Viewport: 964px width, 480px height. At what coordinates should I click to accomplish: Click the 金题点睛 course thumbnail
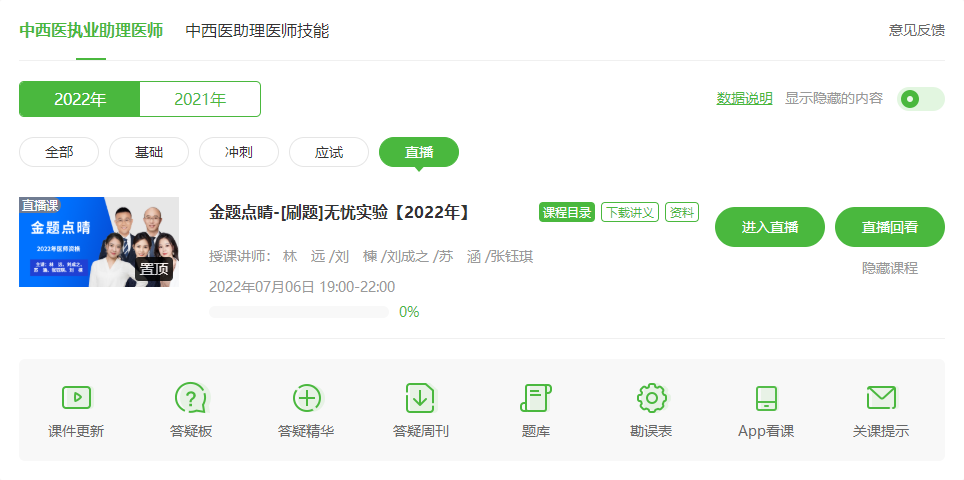(99, 242)
